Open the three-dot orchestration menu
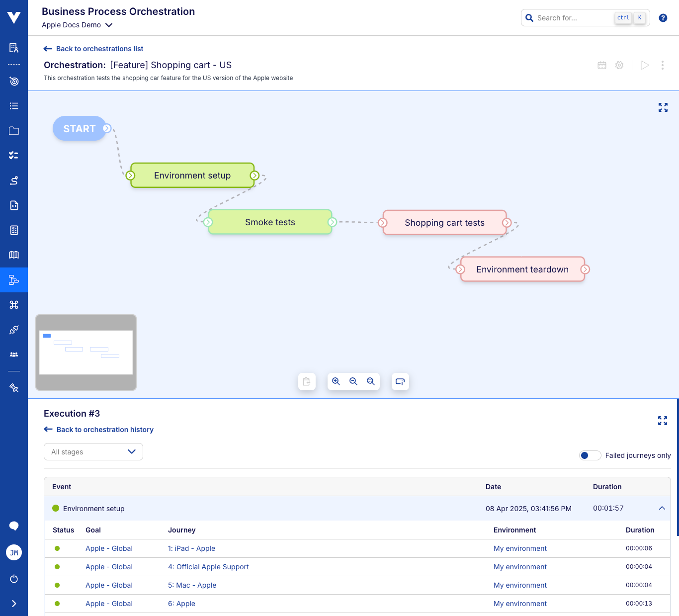Viewport: 679px width, 616px height. 663,65
